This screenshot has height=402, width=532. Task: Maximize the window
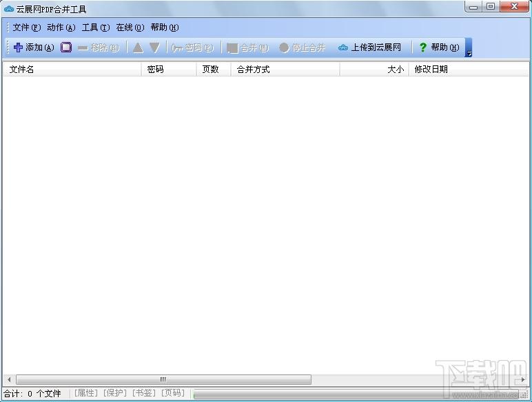click(x=491, y=7)
